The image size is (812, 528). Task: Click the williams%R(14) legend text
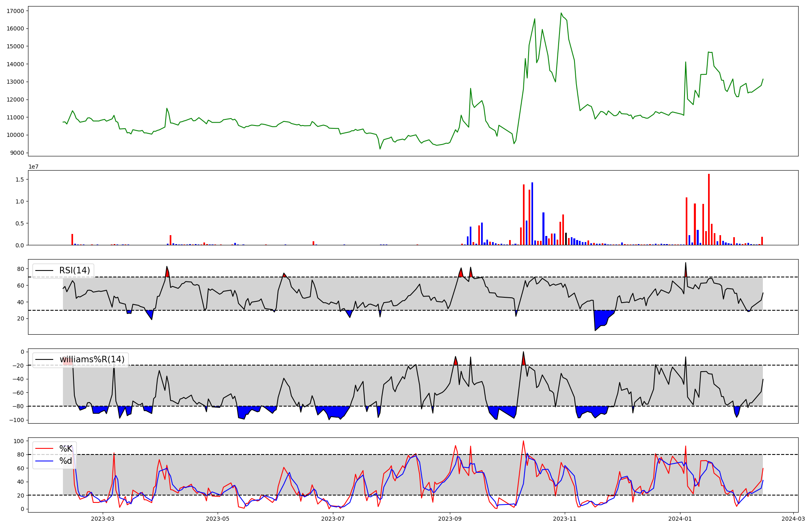(x=92, y=359)
